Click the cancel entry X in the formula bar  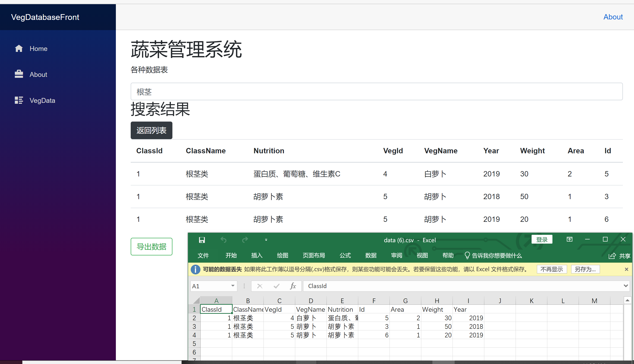pyautogui.click(x=260, y=286)
